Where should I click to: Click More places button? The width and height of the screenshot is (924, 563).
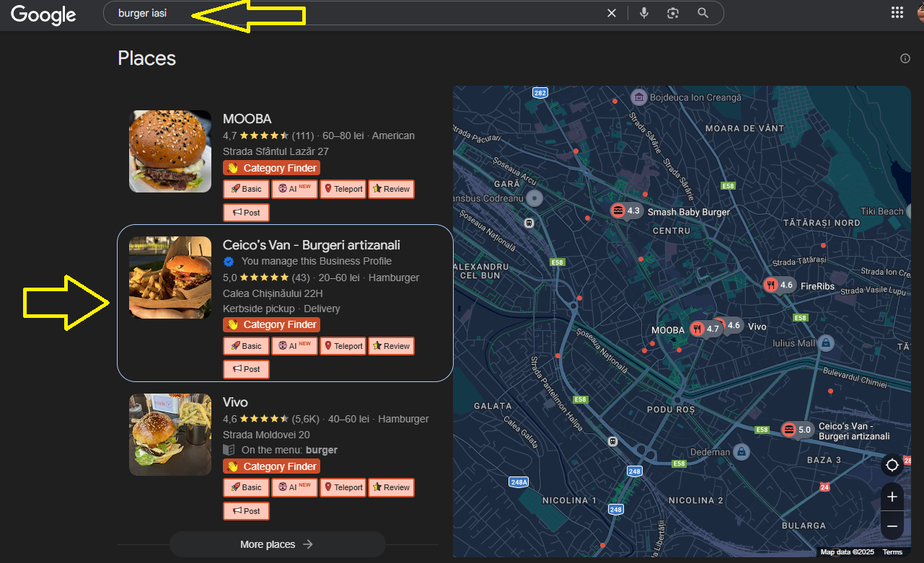[278, 544]
